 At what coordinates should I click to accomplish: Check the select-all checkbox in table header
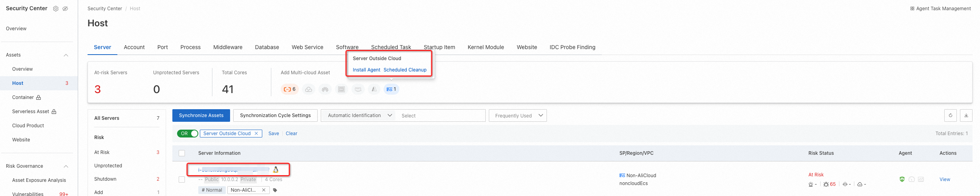[x=182, y=153]
